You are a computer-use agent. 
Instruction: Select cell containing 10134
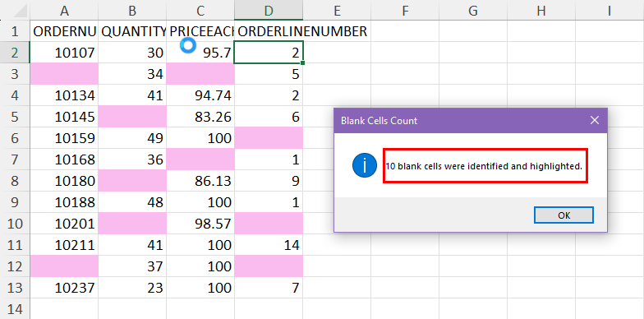64,95
